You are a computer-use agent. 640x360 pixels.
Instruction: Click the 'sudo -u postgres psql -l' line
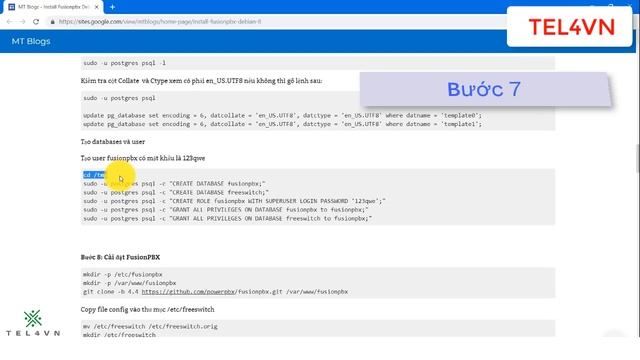click(124, 63)
